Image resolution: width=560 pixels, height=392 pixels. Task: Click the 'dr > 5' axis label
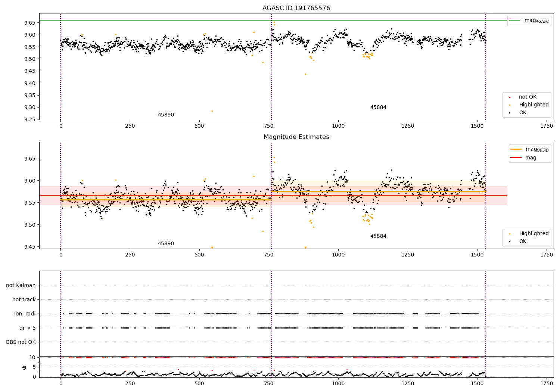(28, 328)
